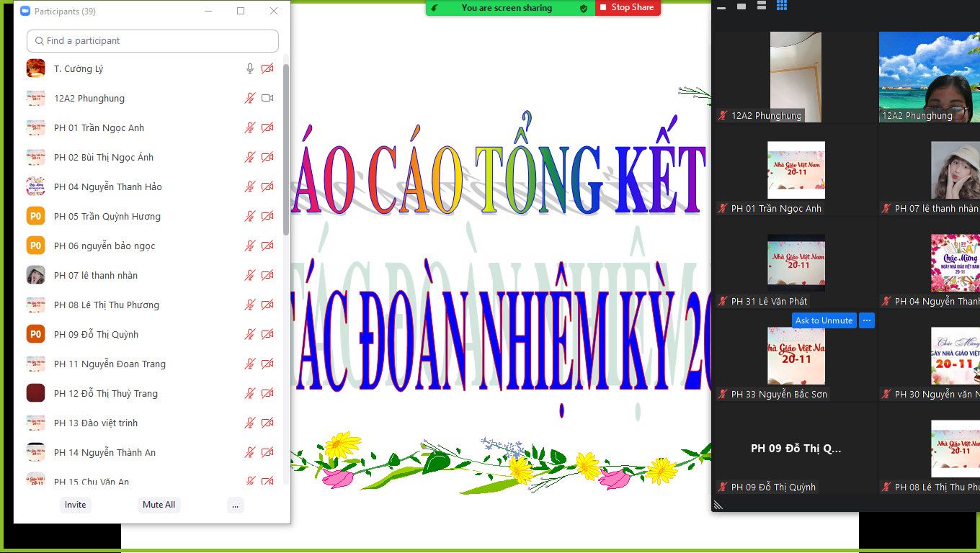Toggle mute for PH 01 Trần Ngọc Anh
Image resolution: width=980 pixels, height=553 pixels.
(x=250, y=128)
